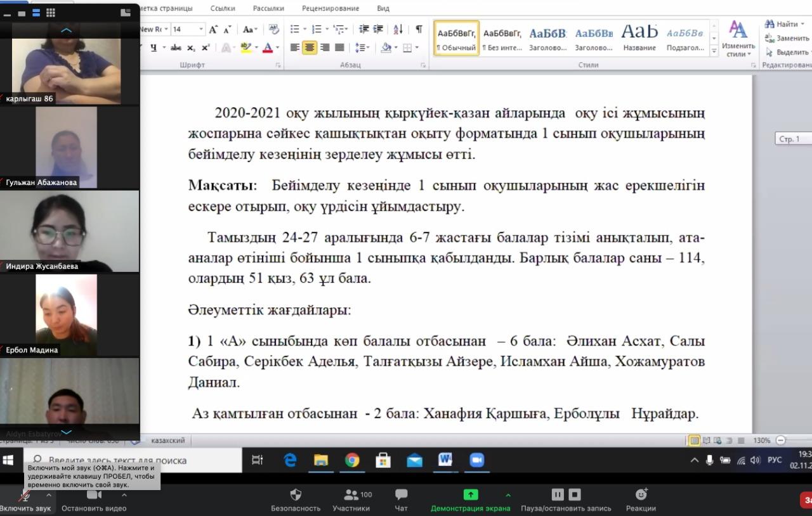812x516 pixels.
Task: Open the Вид ribbon tab
Action: tap(383, 8)
